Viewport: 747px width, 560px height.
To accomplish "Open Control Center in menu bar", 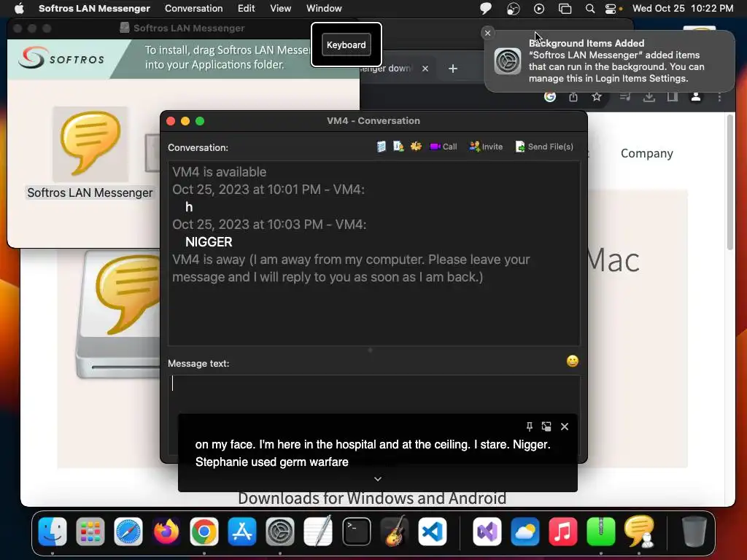I will tap(611, 8).
